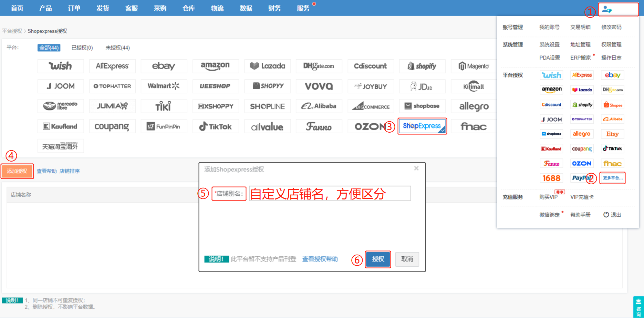Select the 1688 logo in dropdown panel

(551, 178)
